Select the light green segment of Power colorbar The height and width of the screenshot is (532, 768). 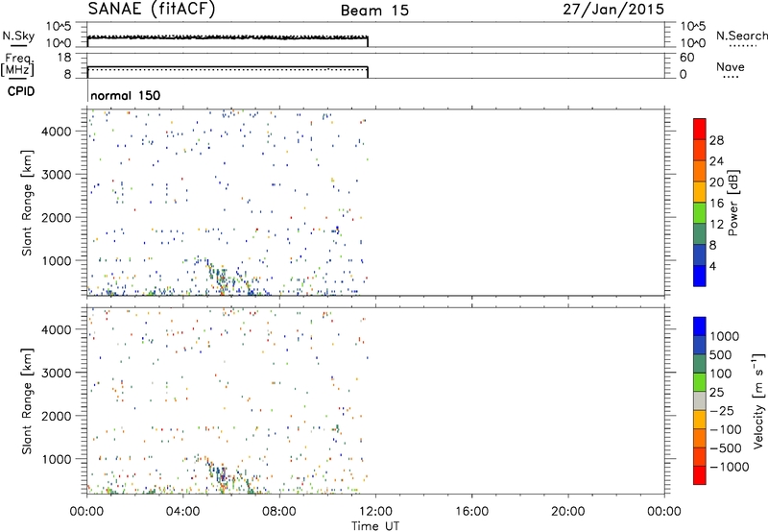[700, 213]
